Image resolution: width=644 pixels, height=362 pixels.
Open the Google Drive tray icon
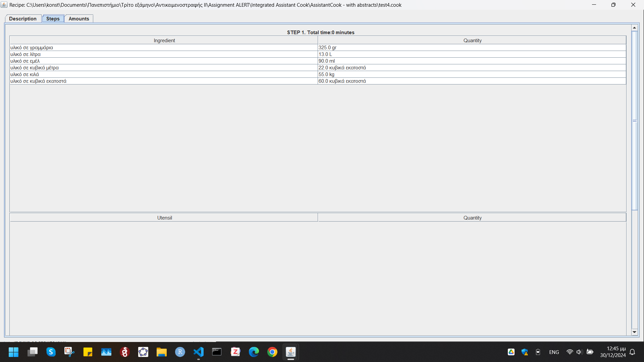[511, 352]
